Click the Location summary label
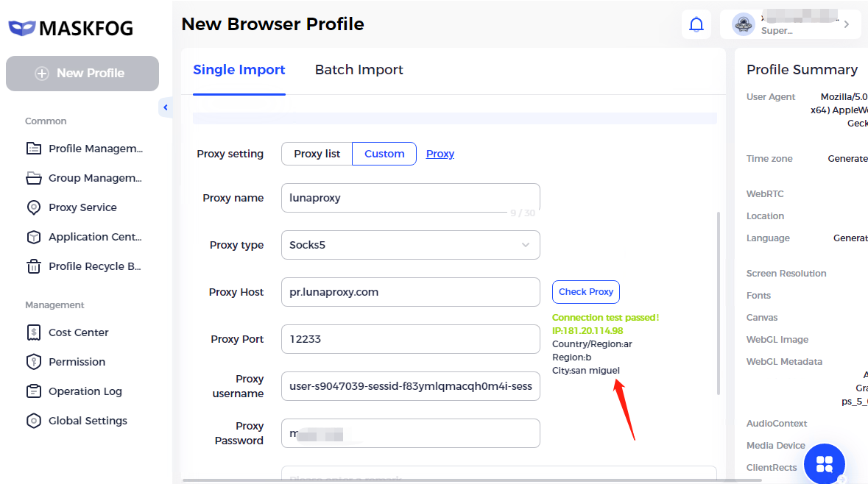This screenshot has height=484, width=868. (765, 216)
